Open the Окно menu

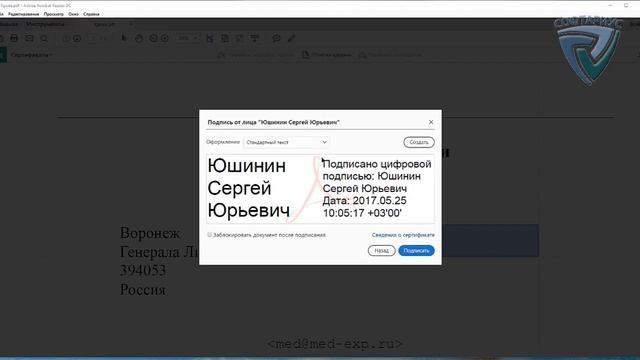coord(73,14)
